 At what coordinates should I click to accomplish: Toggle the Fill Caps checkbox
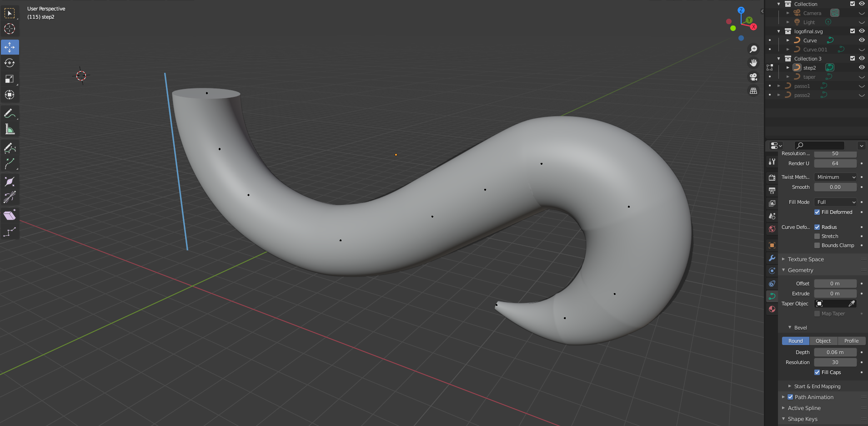click(817, 372)
